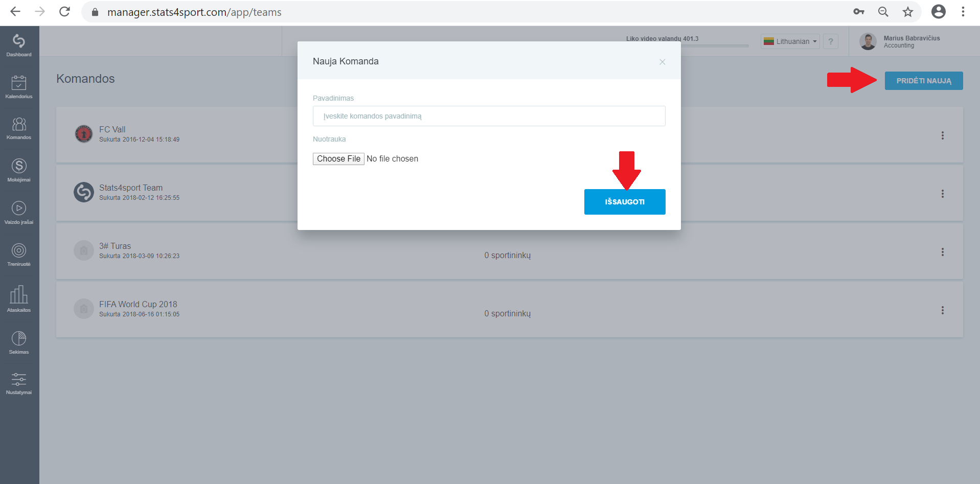This screenshot has width=980, height=484.
Task: Click 3# Turas placeholder team image
Action: tap(84, 250)
